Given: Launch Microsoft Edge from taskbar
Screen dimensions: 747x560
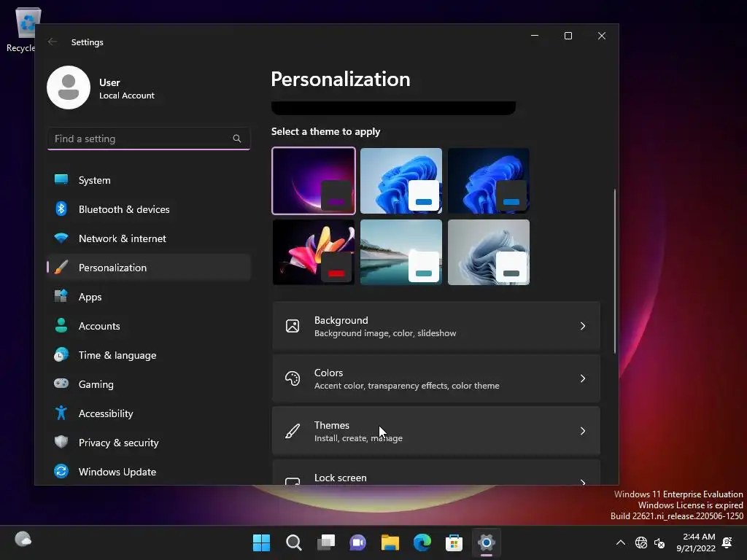Looking at the screenshot, I should pos(422,542).
